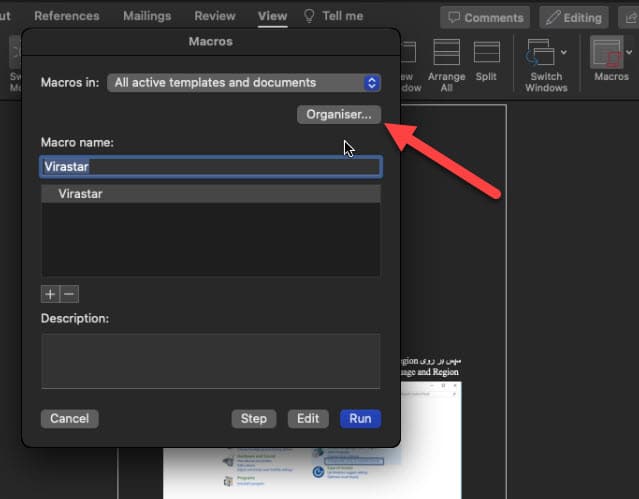Add a new macro with plus button
This screenshot has height=499, width=639.
pyautogui.click(x=50, y=294)
